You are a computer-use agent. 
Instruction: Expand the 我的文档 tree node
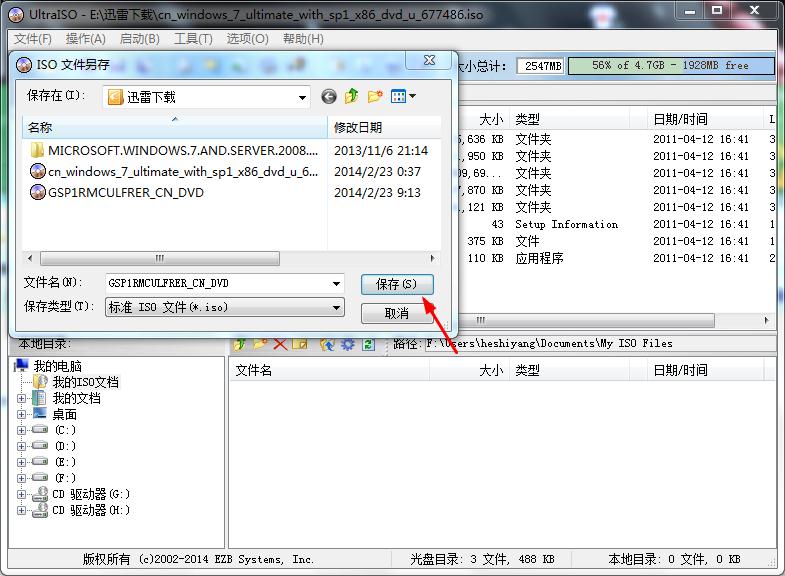pyautogui.click(x=21, y=399)
